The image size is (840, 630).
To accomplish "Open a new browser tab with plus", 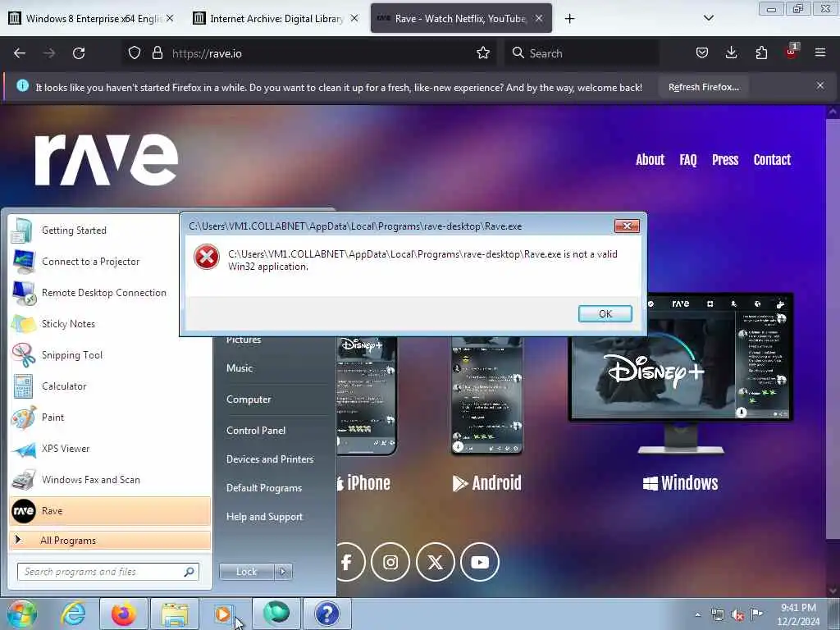I will (x=569, y=19).
